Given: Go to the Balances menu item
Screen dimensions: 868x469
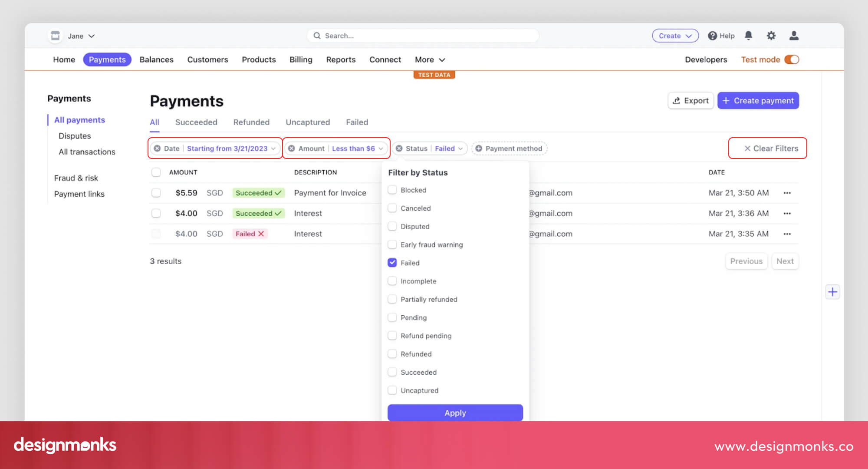Looking at the screenshot, I should (x=156, y=59).
